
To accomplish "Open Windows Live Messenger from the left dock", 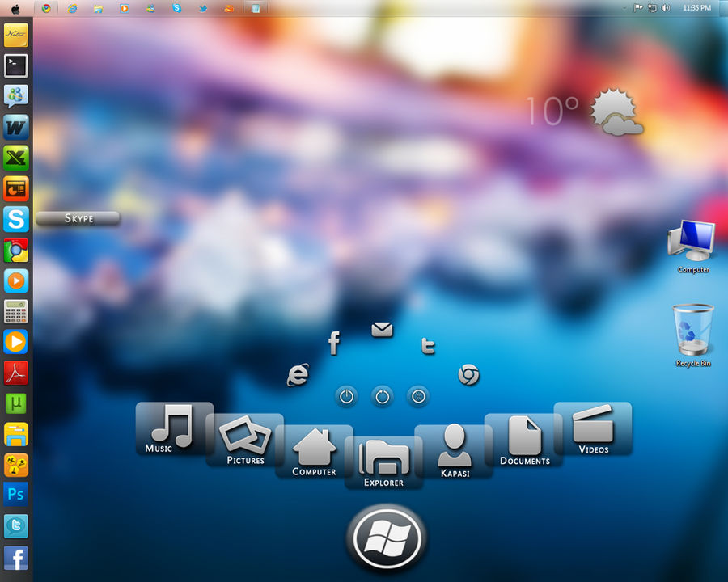I will tap(16, 96).
